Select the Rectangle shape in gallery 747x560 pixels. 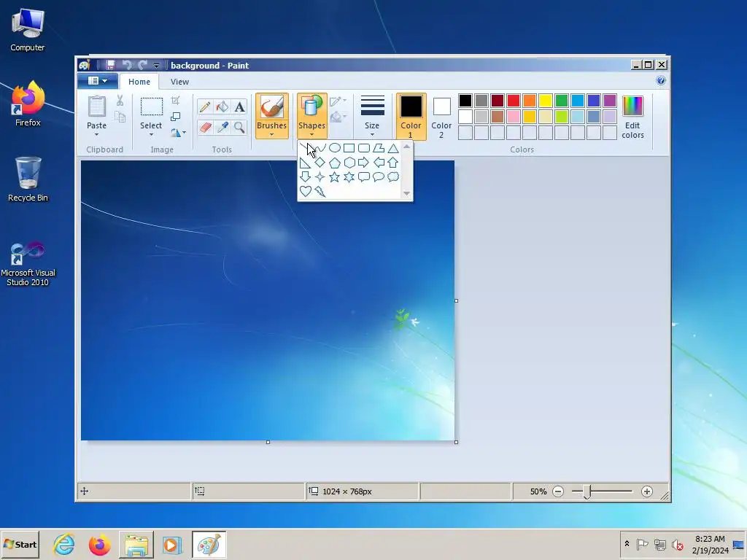point(349,148)
